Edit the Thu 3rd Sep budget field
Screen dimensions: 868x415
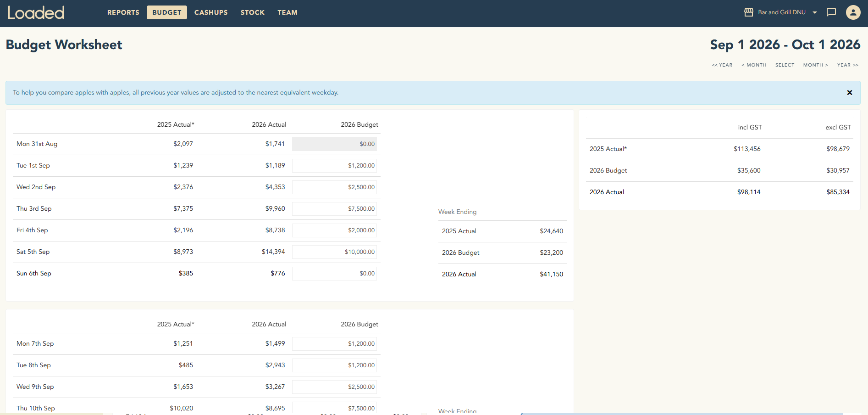coord(334,209)
